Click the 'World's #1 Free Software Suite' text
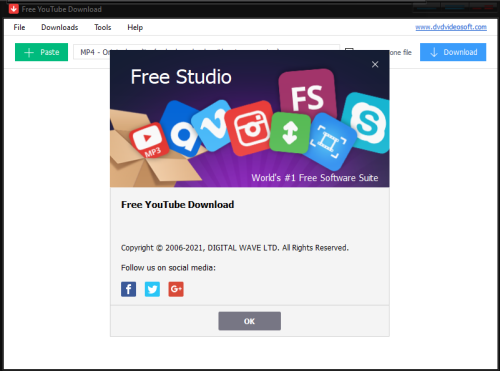The height and width of the screenshot is (371, 500). (x=315, y=178)
